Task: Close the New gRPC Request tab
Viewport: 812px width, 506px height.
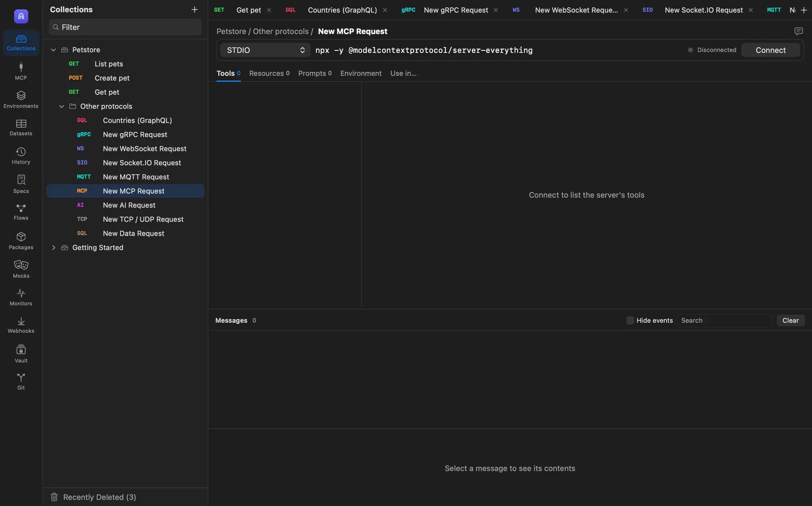Action: tap(496, 10)
